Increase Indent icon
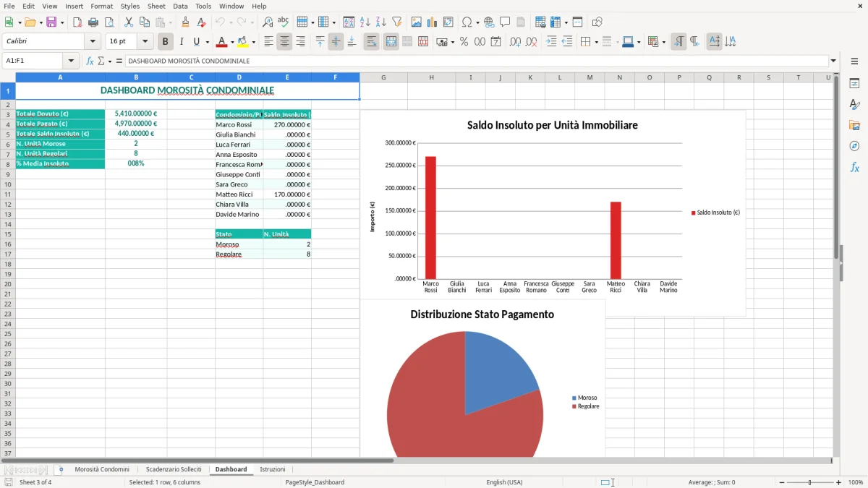The width and height of the screenshot is (868, 488). click(551, 42)
